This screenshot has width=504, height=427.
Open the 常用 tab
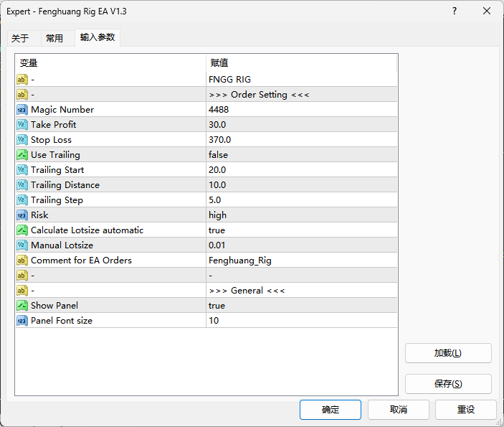point(54,39)
